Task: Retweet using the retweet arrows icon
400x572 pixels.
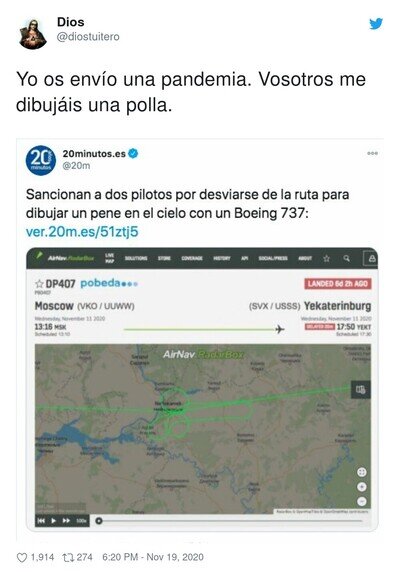Action: [x=68, y=557]
